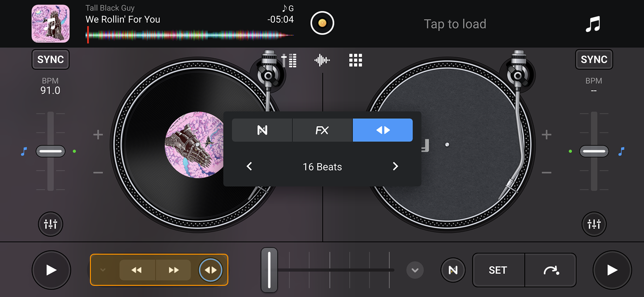Tap 'Tap to load' to load the right deck

click(x=454, y=24)
